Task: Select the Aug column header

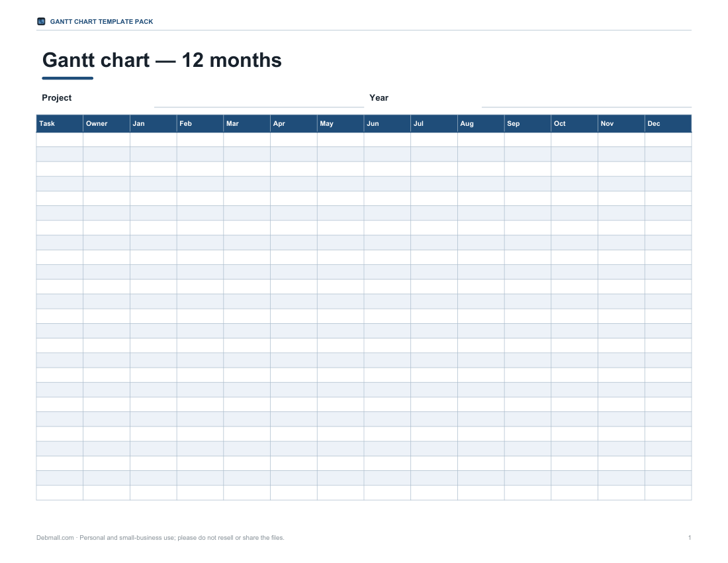Action: coord(481,124)
